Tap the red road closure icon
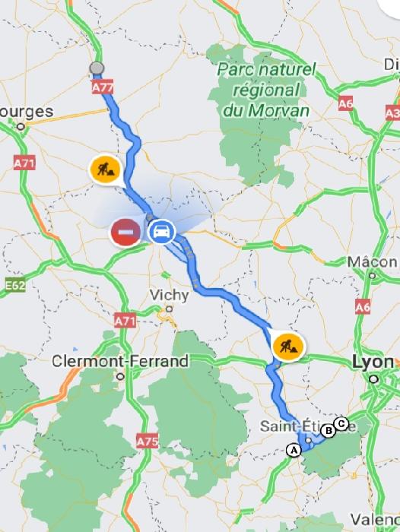The height and width of the screenshot is (532, 400). (x=125, y=233)
